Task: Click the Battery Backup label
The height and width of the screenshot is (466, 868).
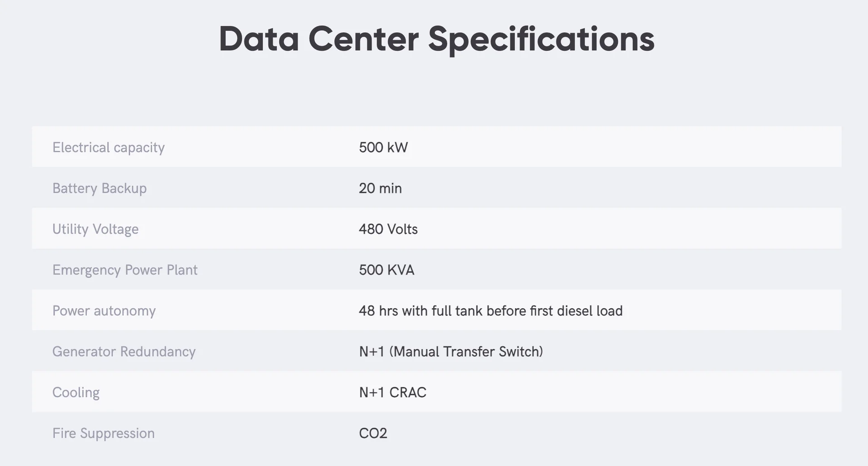Action: click(x=99, y=188)
